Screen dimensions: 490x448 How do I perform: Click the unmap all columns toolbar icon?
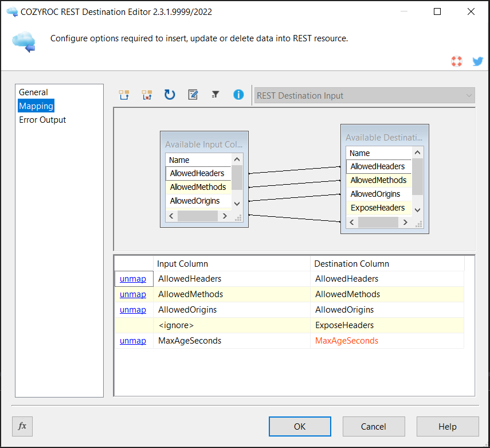pyautogui.click(x=147, y=95)
